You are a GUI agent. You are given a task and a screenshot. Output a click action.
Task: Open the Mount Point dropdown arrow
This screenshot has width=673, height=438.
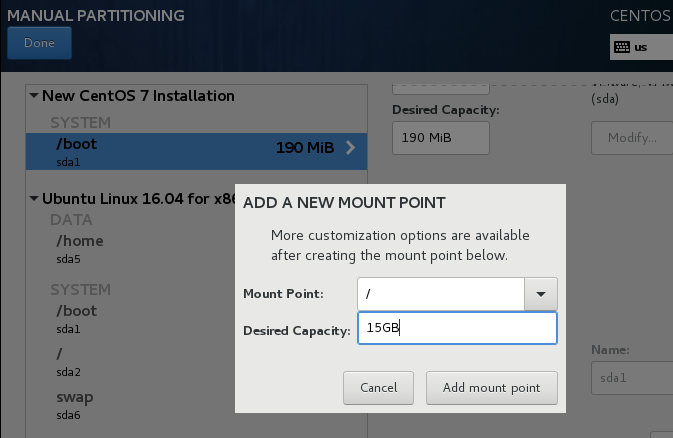tap(541, 294)
